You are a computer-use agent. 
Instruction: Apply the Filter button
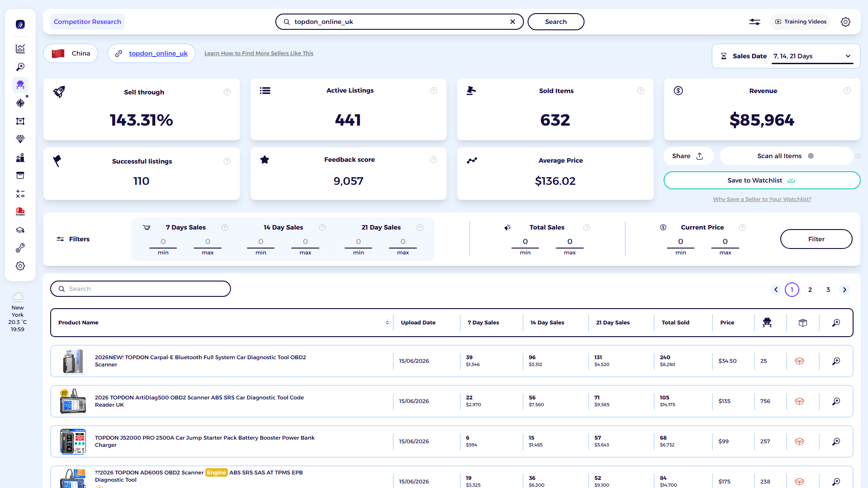[x=816, y=239]
